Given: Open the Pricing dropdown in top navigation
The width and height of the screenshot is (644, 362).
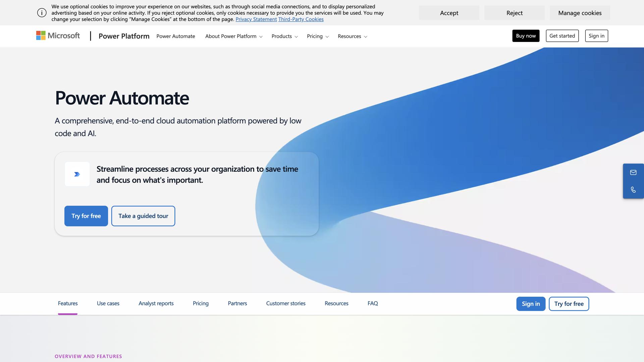Looking at the screenshot, I should 317,36.
